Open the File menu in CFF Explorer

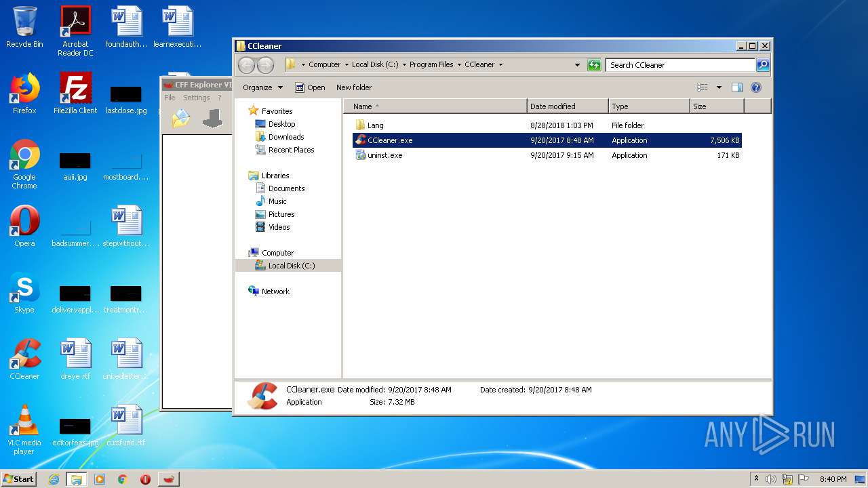pyautogui.click(x=170, y=98)
